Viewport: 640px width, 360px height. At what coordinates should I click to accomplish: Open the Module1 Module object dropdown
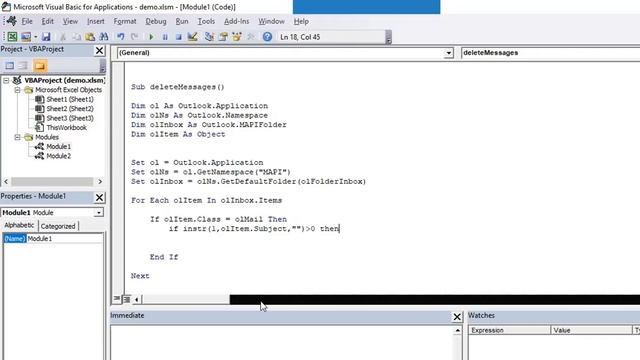click(x=99, y=213)
